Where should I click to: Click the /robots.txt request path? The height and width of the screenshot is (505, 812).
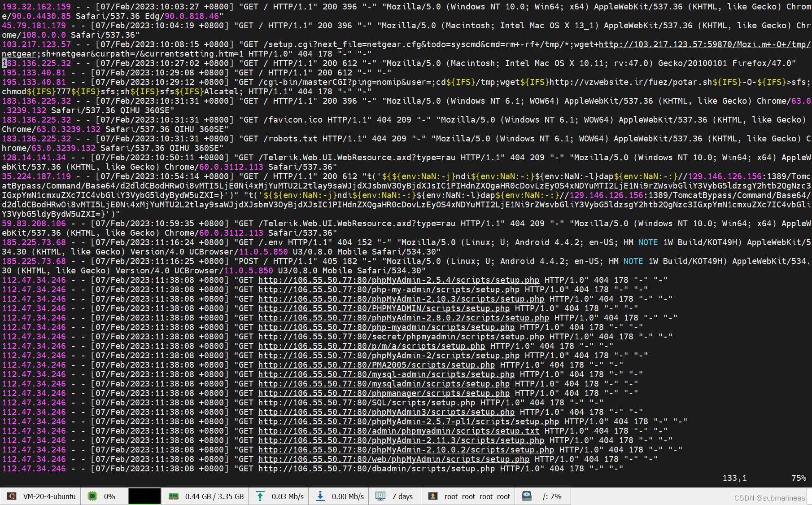pos(290,139)
